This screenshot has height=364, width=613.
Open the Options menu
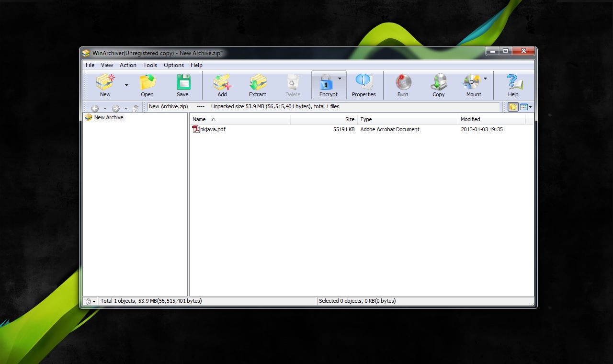pyautogui.click(x=174, y=65)
